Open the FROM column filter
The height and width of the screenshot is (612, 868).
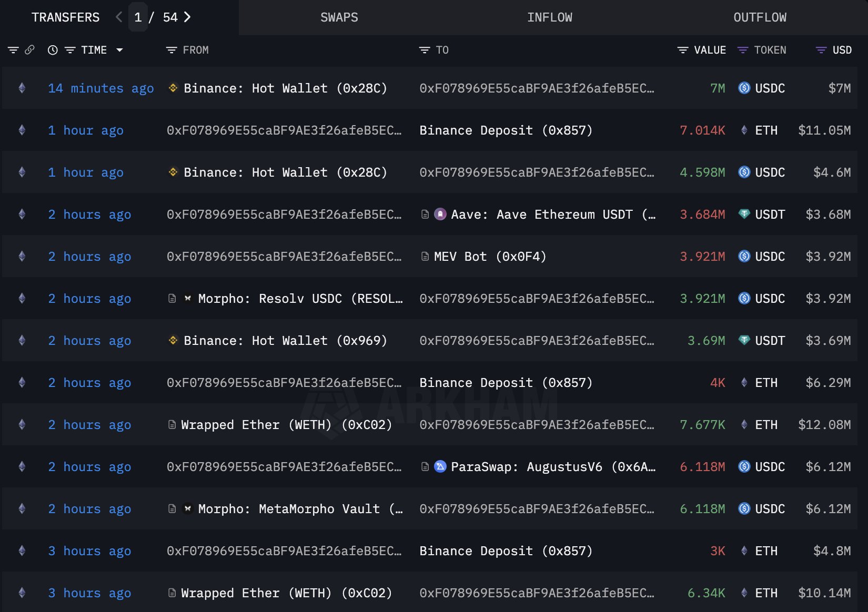[x=171, y=50]
